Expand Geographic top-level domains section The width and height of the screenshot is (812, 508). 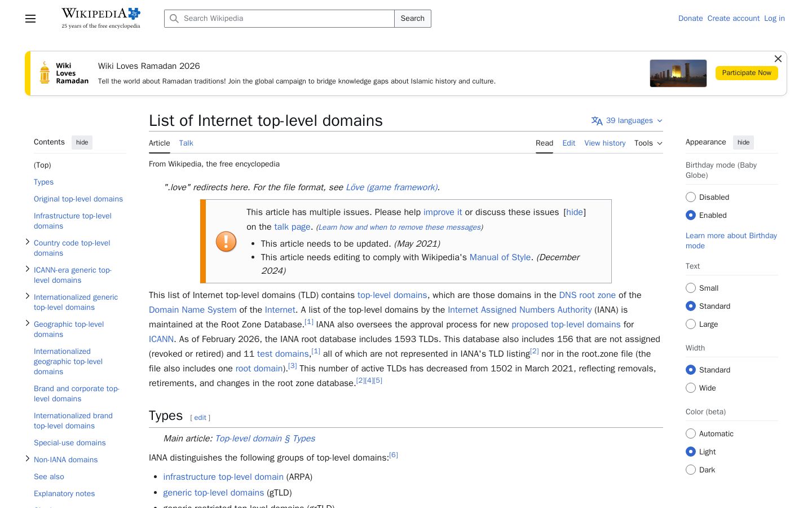tap(28, 323)
